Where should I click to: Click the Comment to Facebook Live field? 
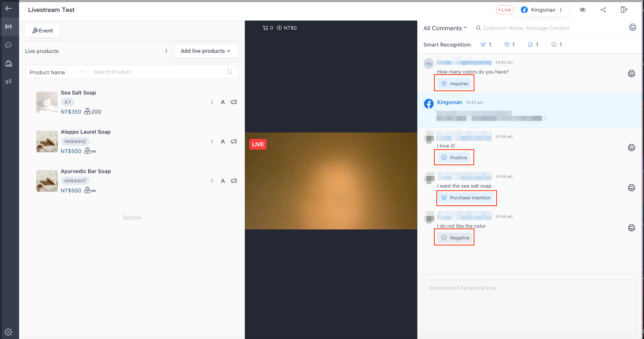click(530, 307)
